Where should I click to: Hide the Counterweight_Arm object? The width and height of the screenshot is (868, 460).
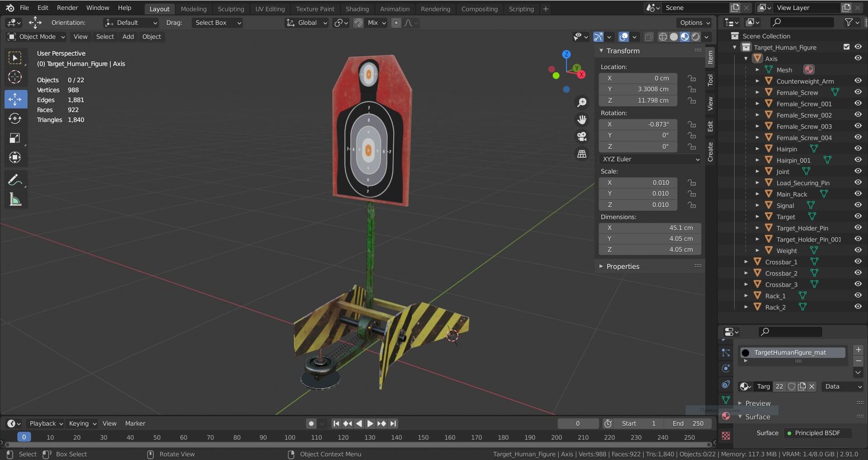click(x=858, y=81)
